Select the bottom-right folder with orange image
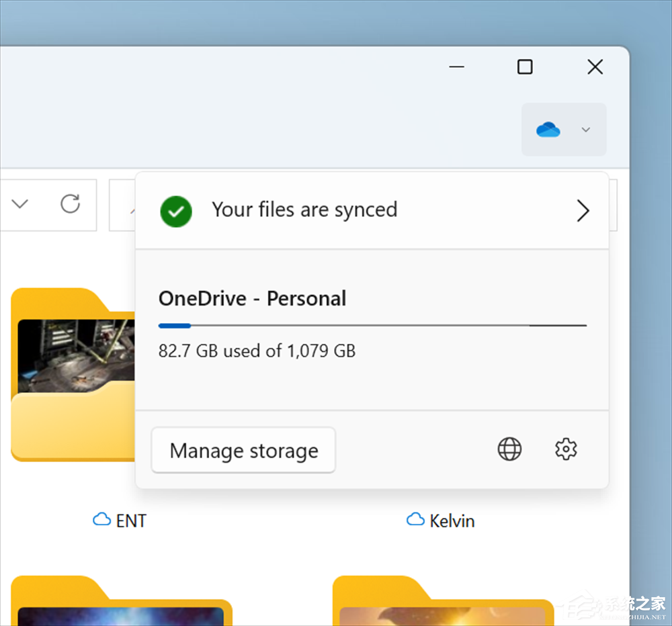 point(444,602)
